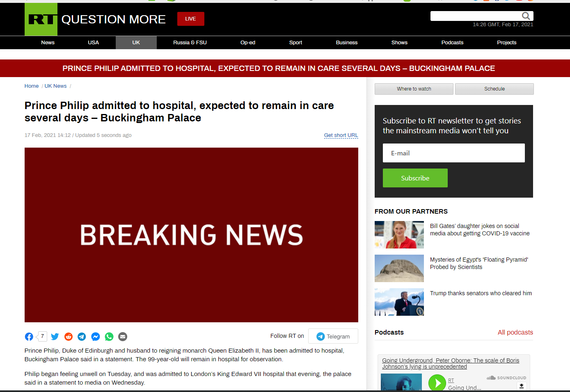The height and width of the screenshot is (392, 570).
Task: Open the Schedule button
Action: click(494, 89)
